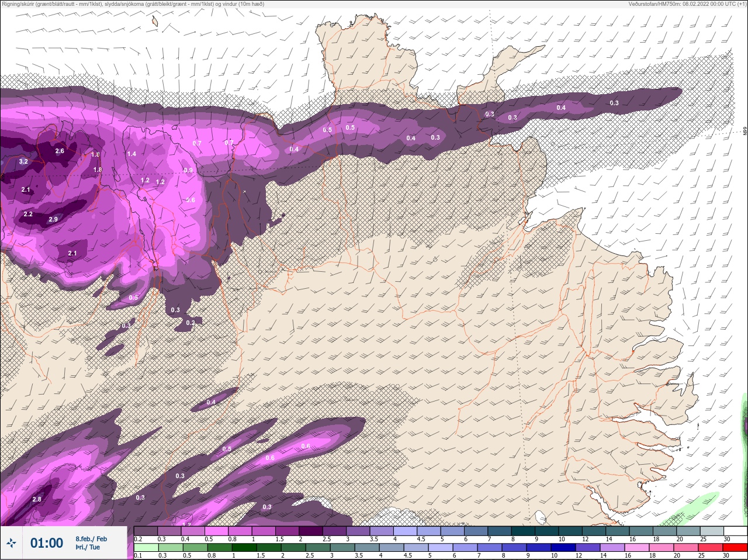Image resolution: width=748 pixels, height=560 pixels.
Task: Click the '8.feb./ Feb' date label
Action: (91, 538)
